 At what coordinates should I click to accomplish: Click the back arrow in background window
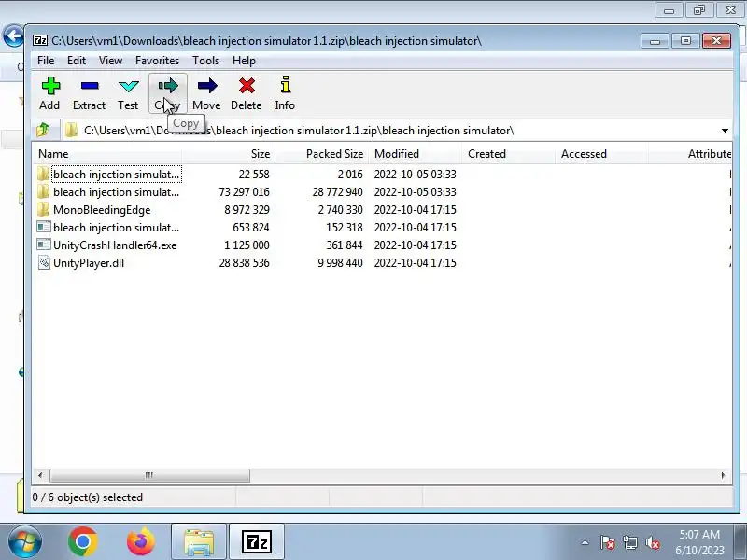coord(13,35)
